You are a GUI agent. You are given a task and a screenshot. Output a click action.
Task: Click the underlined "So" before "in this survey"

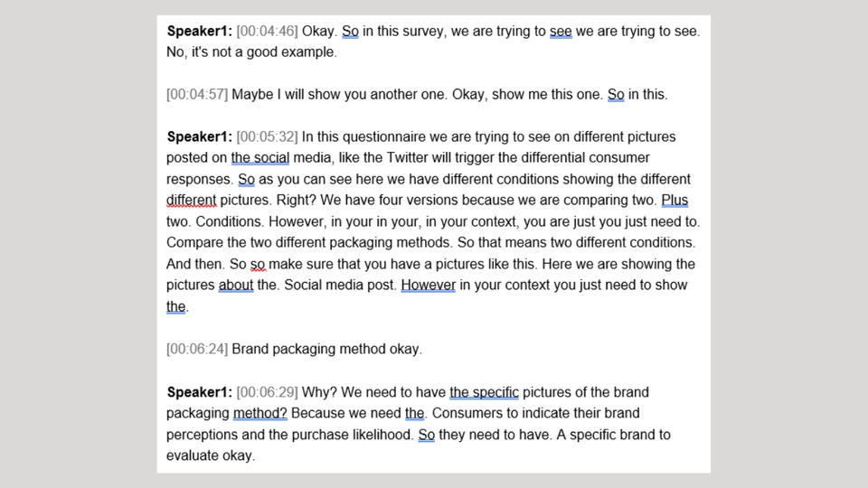click(350, 31)
